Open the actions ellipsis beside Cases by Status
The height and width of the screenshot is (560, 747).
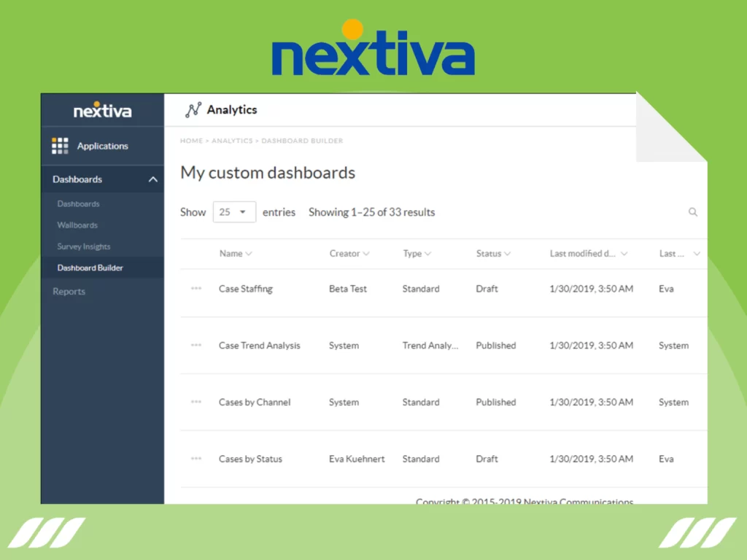196,459
